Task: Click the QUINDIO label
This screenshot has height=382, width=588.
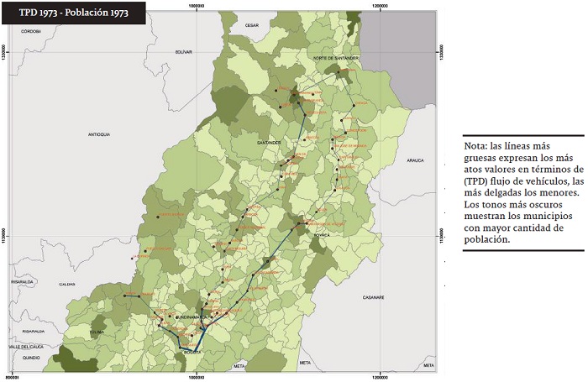Action: pos(32,357)
